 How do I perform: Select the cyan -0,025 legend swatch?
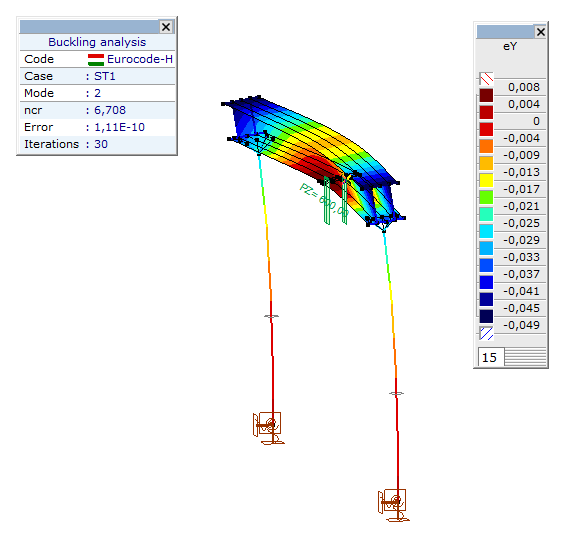(486, 231)
